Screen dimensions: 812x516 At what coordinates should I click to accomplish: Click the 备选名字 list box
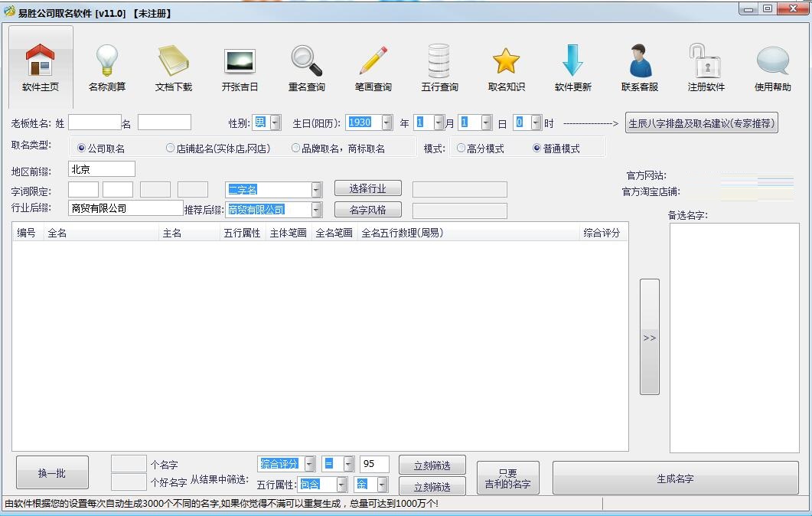click(735, 338)
